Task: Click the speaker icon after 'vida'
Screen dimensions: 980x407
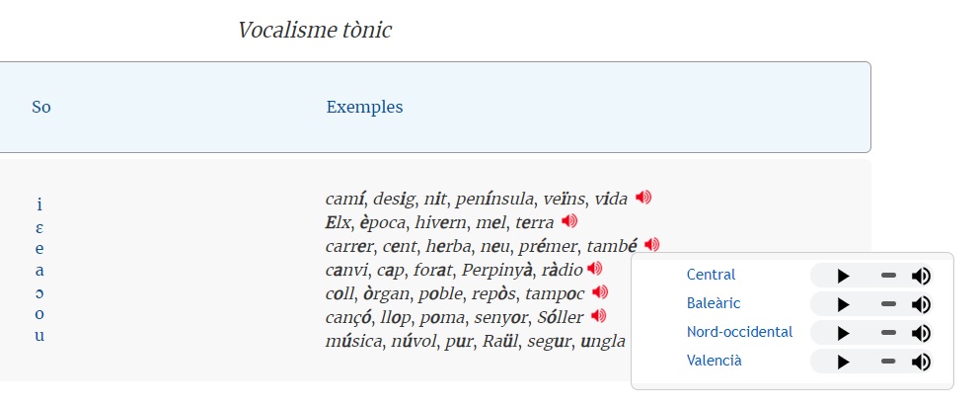Action: coord(643,198)
